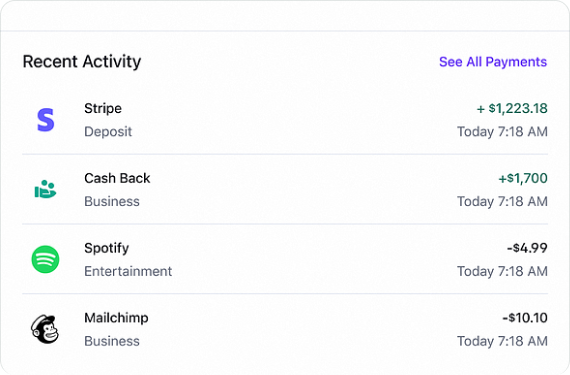
Task: Click the Cash Back hand icon
Action: 45,189
